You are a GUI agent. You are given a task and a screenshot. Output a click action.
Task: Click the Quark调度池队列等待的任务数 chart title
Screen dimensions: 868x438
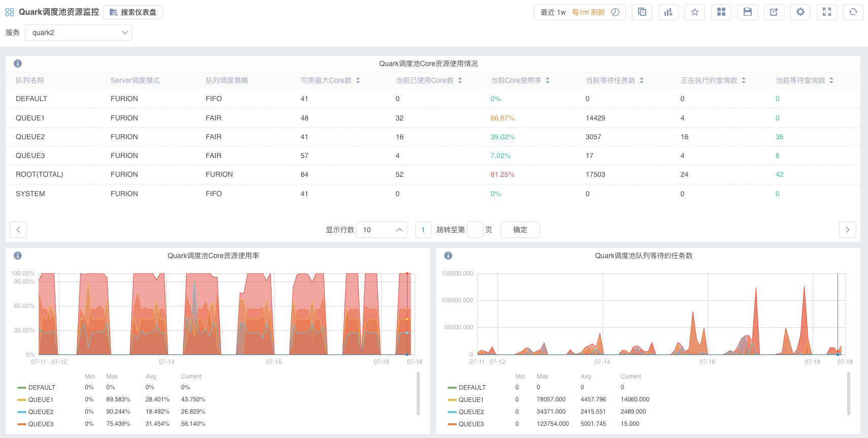(644, 256)
